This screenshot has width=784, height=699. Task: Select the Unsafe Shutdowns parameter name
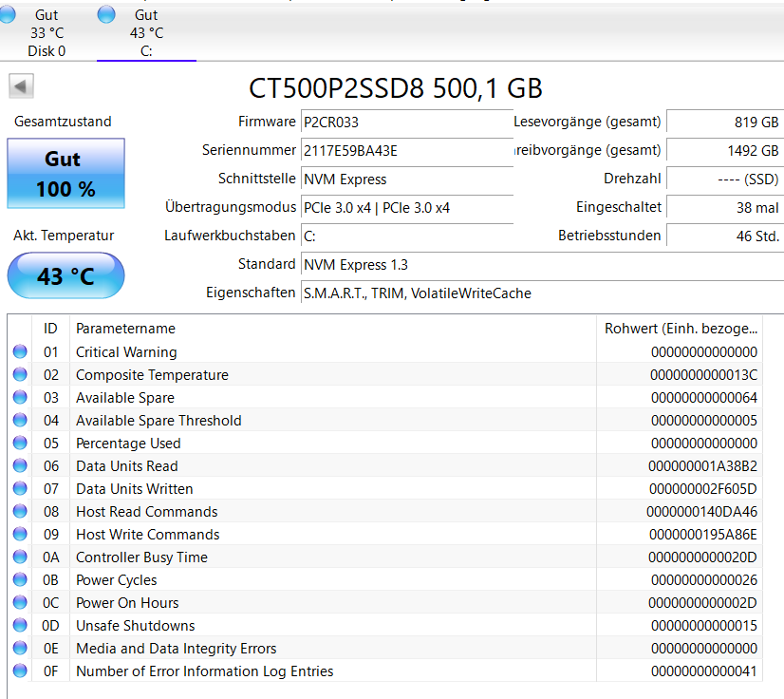tap(136, 626)
